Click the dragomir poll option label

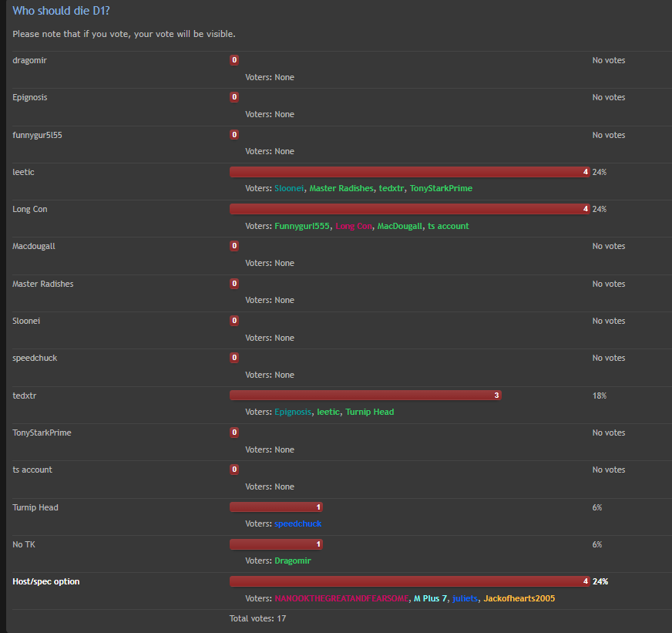click(x=29, y=60)
